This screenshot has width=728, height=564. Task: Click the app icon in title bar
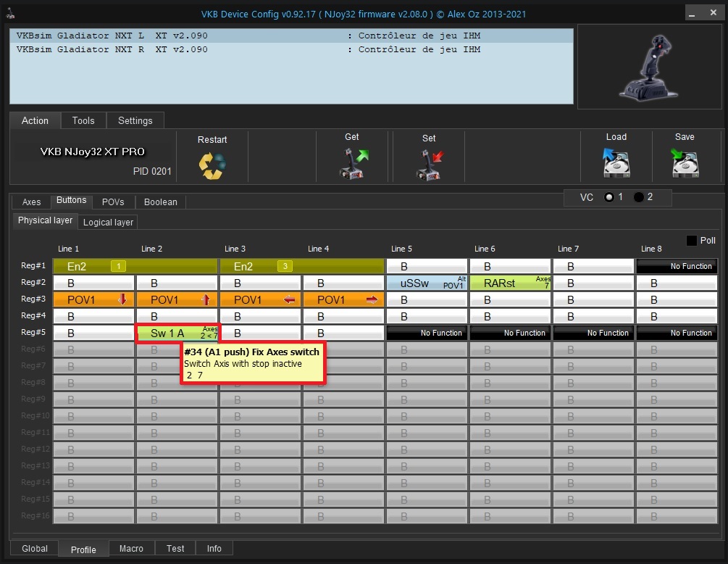[x=10, y=14]
